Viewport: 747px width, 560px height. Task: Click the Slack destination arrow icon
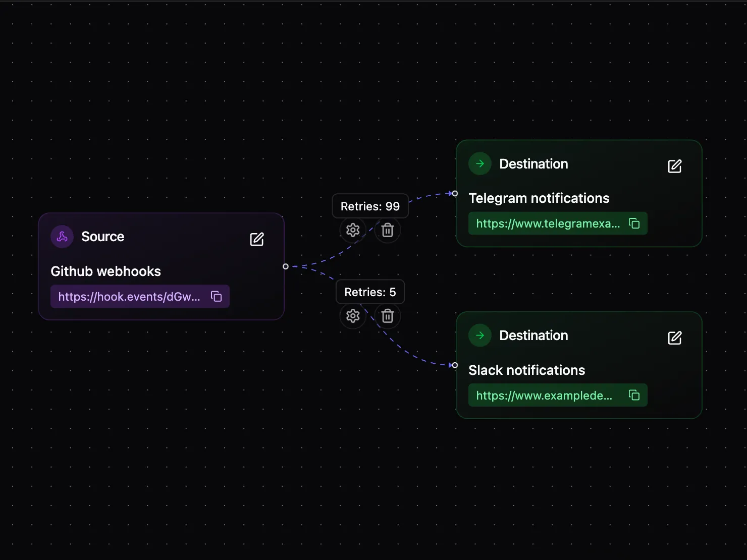(479, 335)
